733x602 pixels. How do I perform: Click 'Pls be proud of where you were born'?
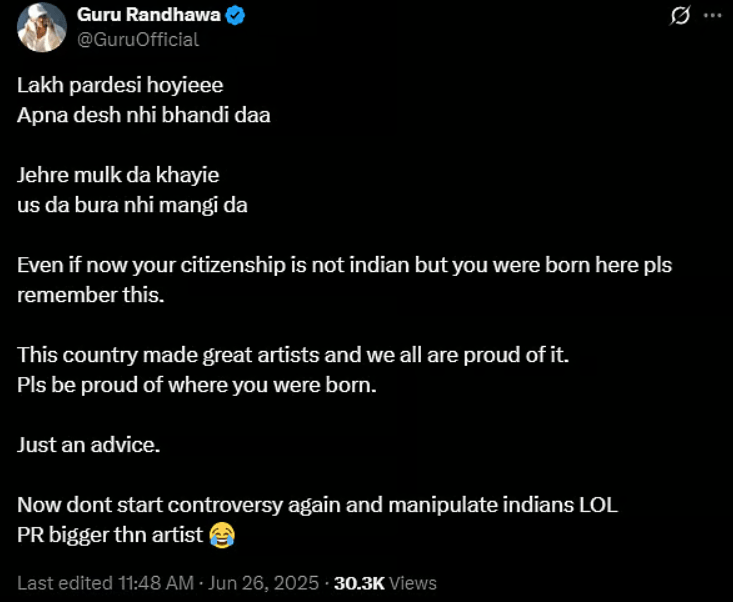pos(197,386)
